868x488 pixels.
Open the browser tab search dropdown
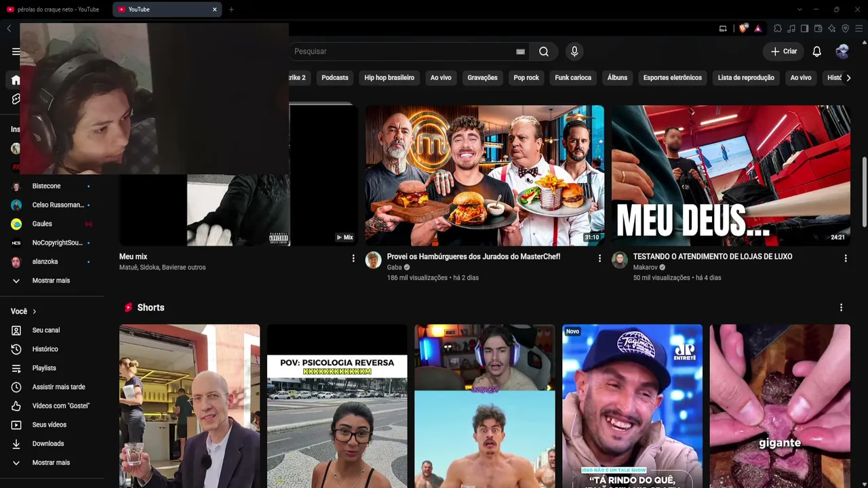[800, 9]
